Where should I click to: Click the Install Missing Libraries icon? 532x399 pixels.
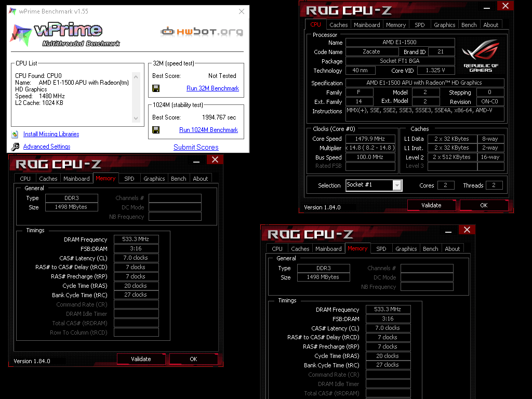pos(15,135)
